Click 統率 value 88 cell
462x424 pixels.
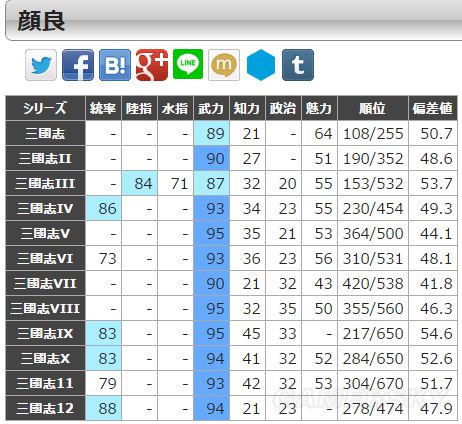pos(103,408)
